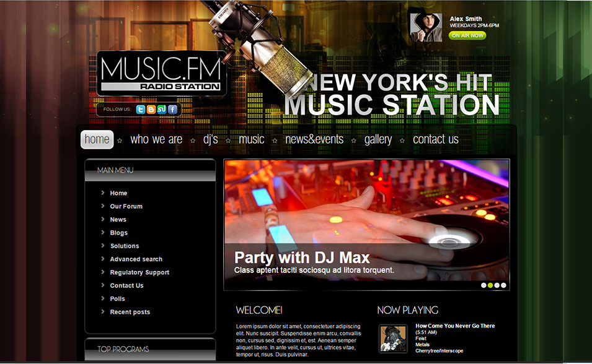The height and width of the screenshot is (364, 592).
Task: Select contact us in the navigation
Action: (435, 139)
